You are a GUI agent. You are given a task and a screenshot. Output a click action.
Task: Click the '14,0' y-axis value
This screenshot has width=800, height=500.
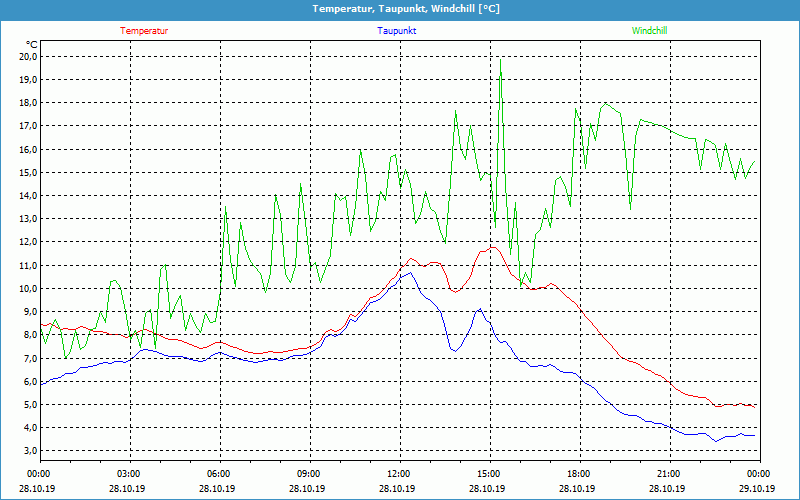(x=28, y=195)
